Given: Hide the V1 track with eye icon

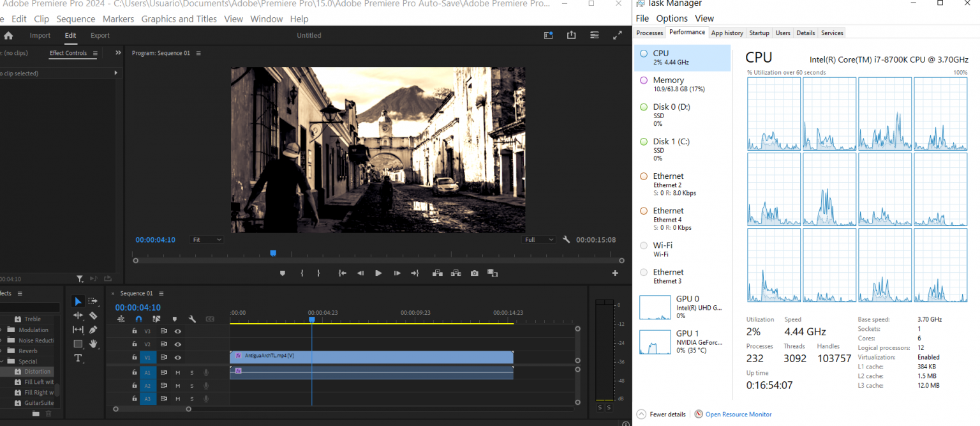Looking at the screenshot, I should [x=178, y=358].
